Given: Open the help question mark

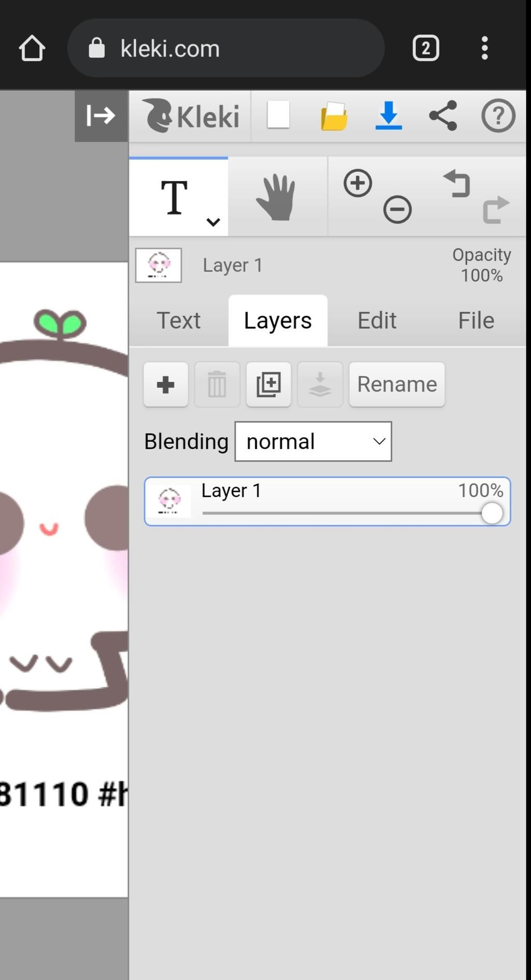Looking at the screenshot, I should [498, 115].
